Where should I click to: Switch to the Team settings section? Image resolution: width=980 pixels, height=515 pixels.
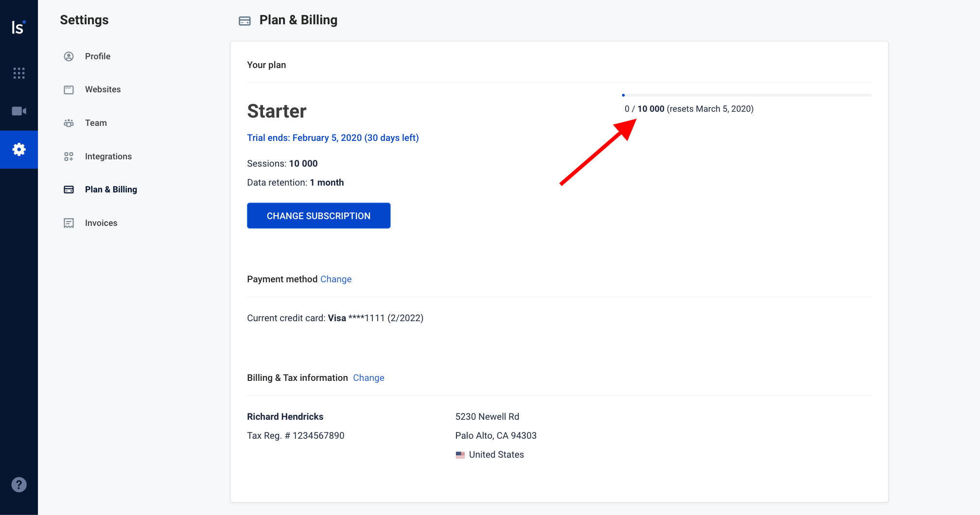coord(96,122)
